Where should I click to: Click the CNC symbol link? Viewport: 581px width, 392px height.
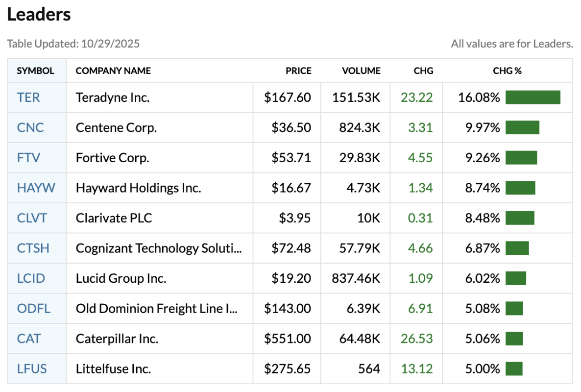(x=30, y=127)
